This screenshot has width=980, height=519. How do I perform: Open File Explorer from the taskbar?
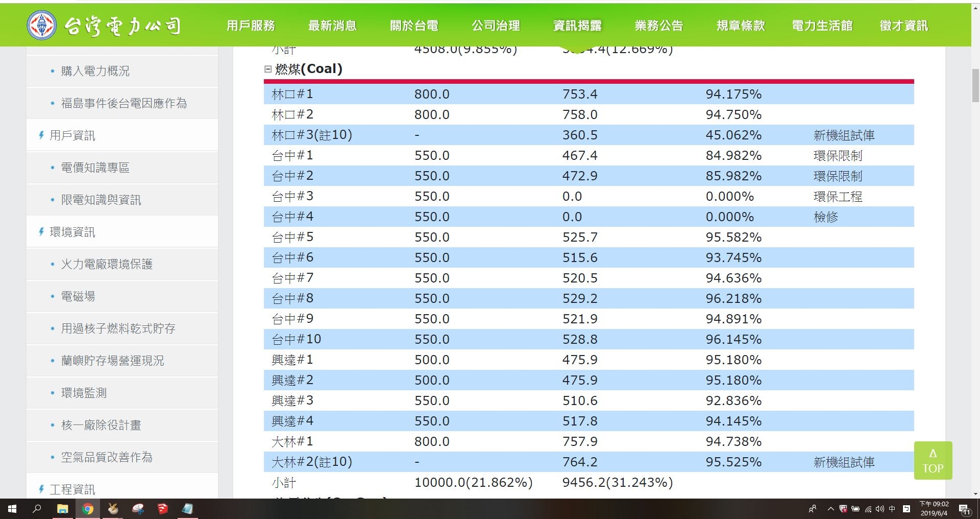pos(62,509)
